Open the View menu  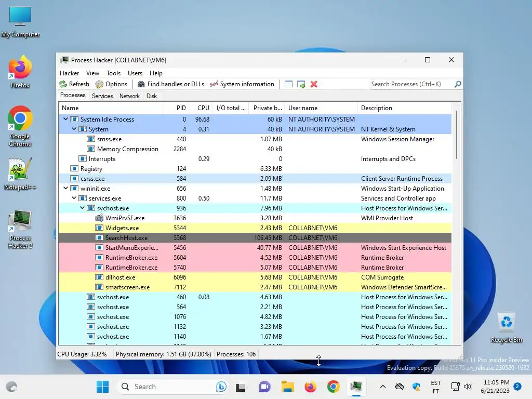[x=92, y=73]
